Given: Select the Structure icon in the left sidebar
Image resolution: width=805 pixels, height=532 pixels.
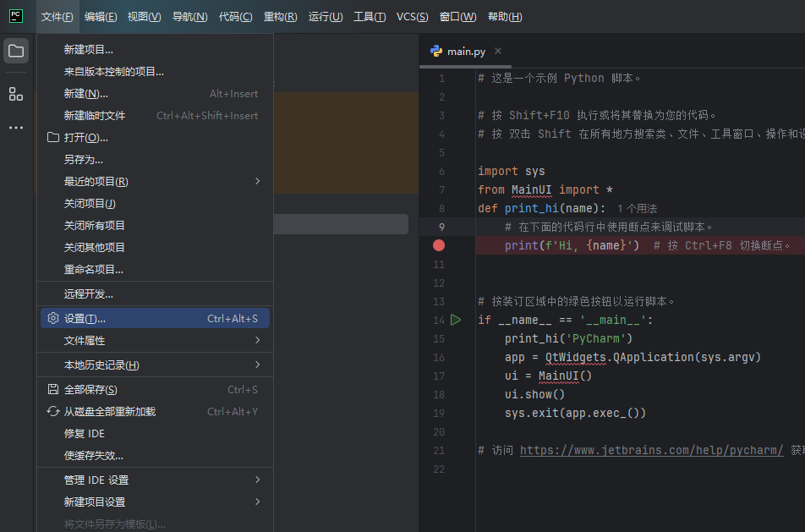Looking at the screenshot, I should 15,94.
